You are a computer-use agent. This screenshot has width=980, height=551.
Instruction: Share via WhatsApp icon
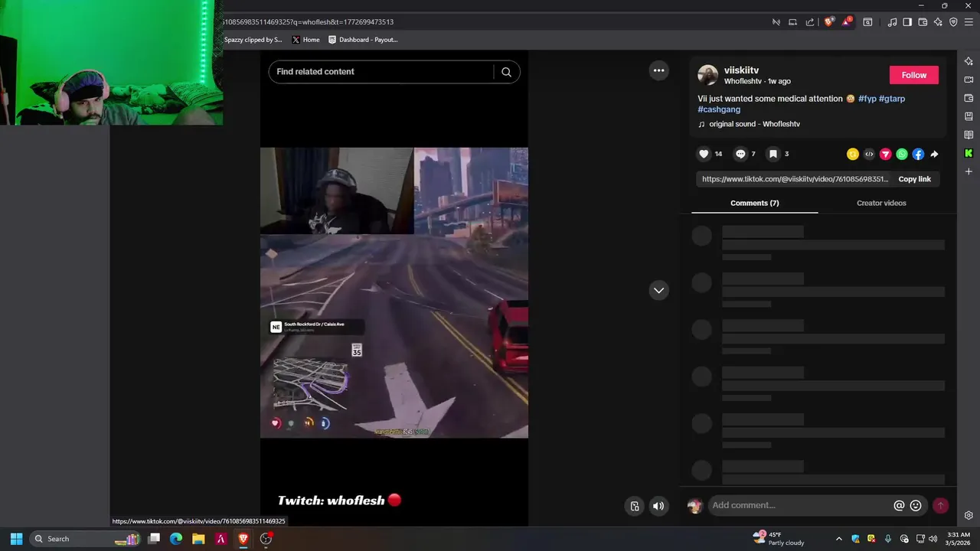tap(902, 154)
